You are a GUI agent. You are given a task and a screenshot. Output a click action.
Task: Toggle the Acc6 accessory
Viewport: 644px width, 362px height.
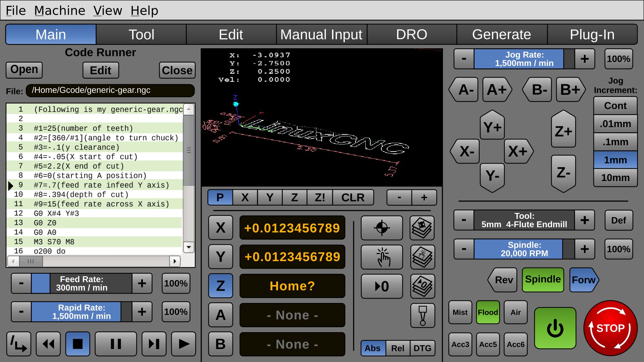click(x=516, y=345)
